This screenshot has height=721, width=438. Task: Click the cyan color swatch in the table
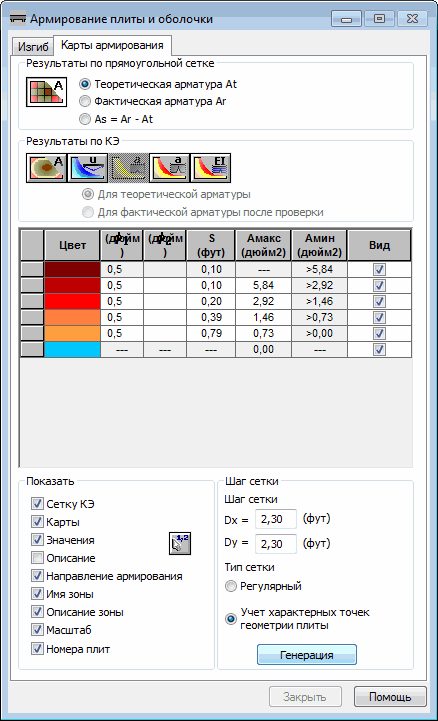coord(73,349)
